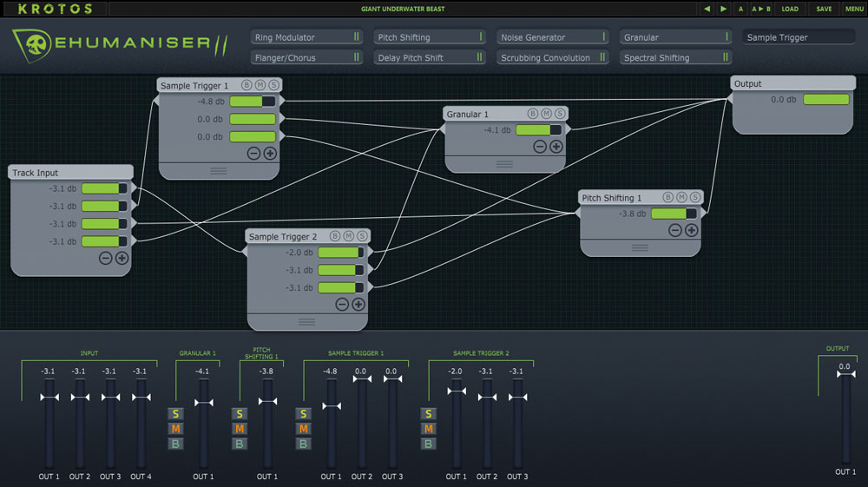Click the LOAD button

point(790,9)
